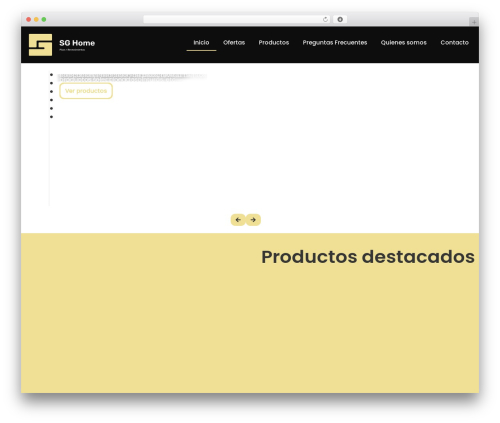Open the Inicio menu item
Screen dimensions: 500x423
(x=201, y=42)
